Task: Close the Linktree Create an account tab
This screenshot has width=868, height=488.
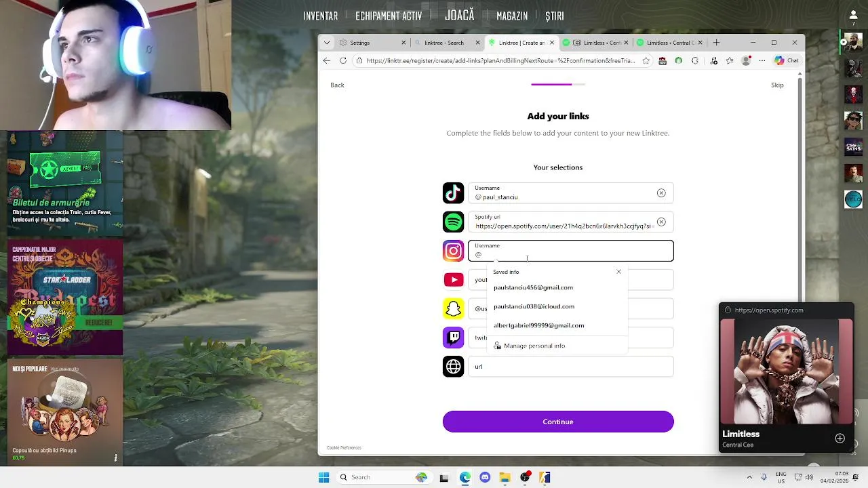Action: click(552, 42)
